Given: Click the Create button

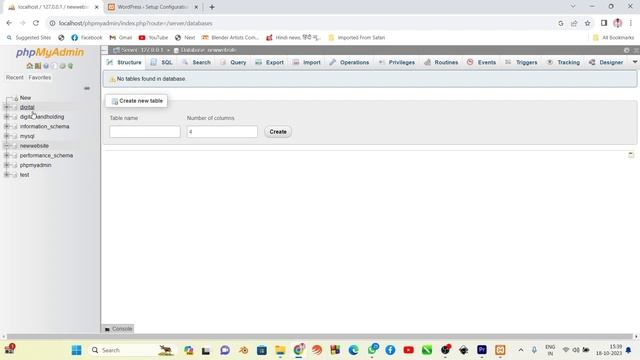Looking at the screenshot, I should point(278,132).
